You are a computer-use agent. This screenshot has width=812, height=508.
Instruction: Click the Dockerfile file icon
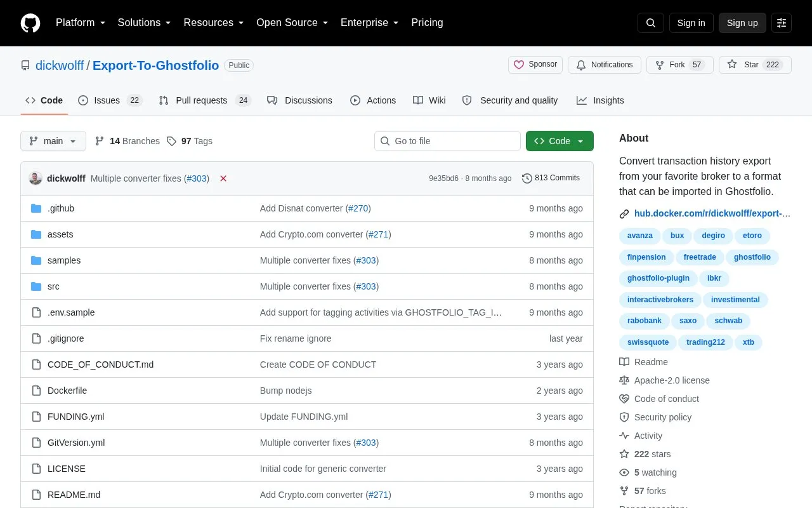click(x=36, y=391)
